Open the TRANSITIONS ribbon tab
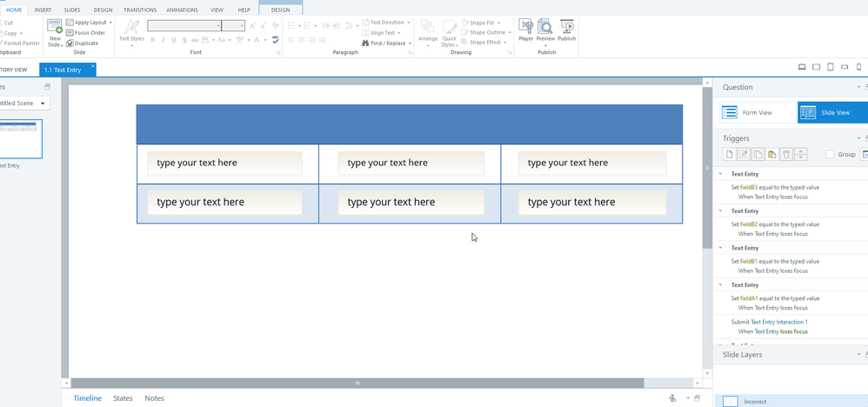Screen dimensions: 868x407 pos(140,10)
